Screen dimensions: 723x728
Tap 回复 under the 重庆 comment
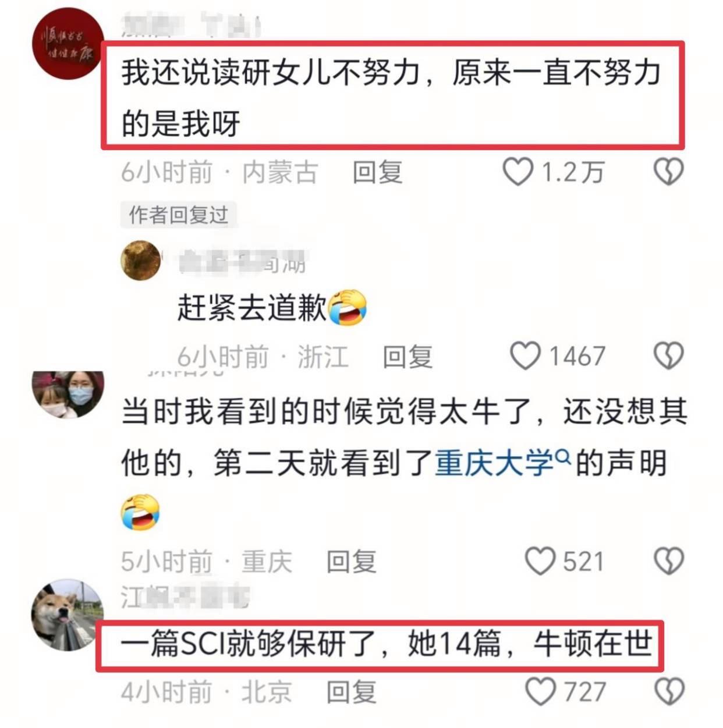351,562
